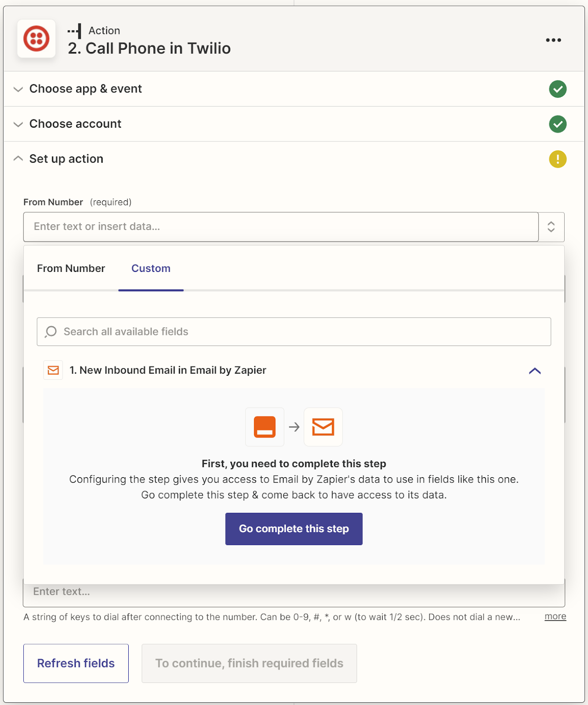Click the Enter text... field for dial keys
The width and height of the screenshot is (588, 705).
[x=294, y=594]
